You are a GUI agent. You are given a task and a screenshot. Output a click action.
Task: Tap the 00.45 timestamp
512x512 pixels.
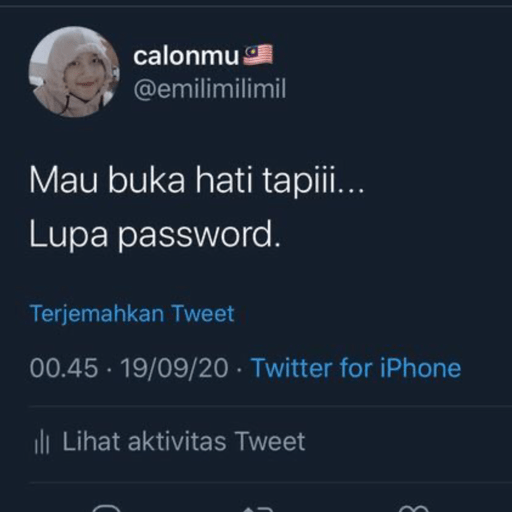(64, 368)
